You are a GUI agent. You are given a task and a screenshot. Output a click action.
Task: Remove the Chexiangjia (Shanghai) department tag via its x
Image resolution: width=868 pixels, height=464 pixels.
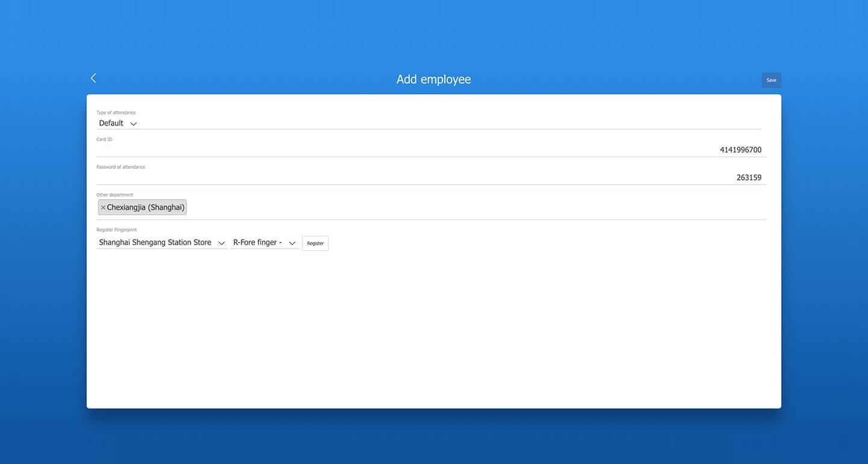coord(103,208)
